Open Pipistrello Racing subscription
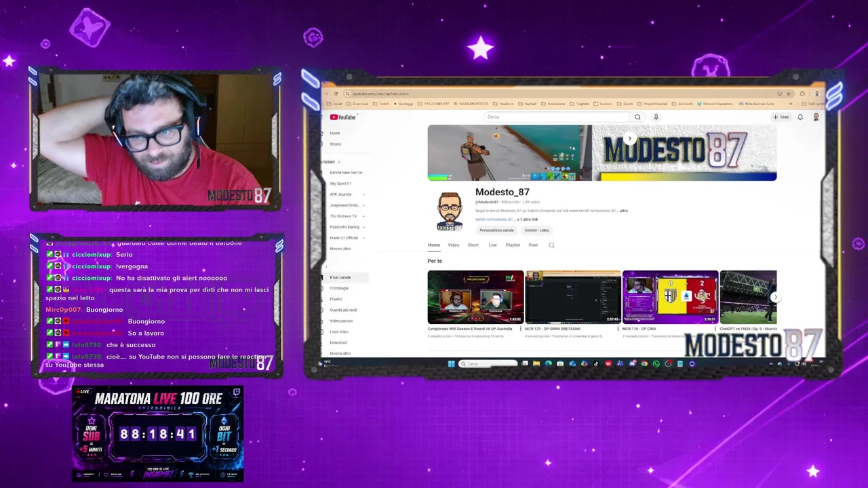868x488 pixels. click(344, 227)
